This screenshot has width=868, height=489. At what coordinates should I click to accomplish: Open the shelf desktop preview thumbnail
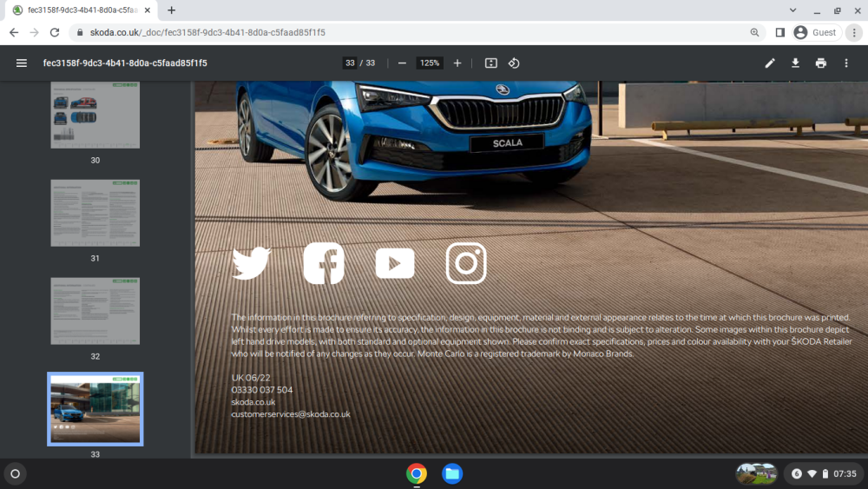(756, 473)
